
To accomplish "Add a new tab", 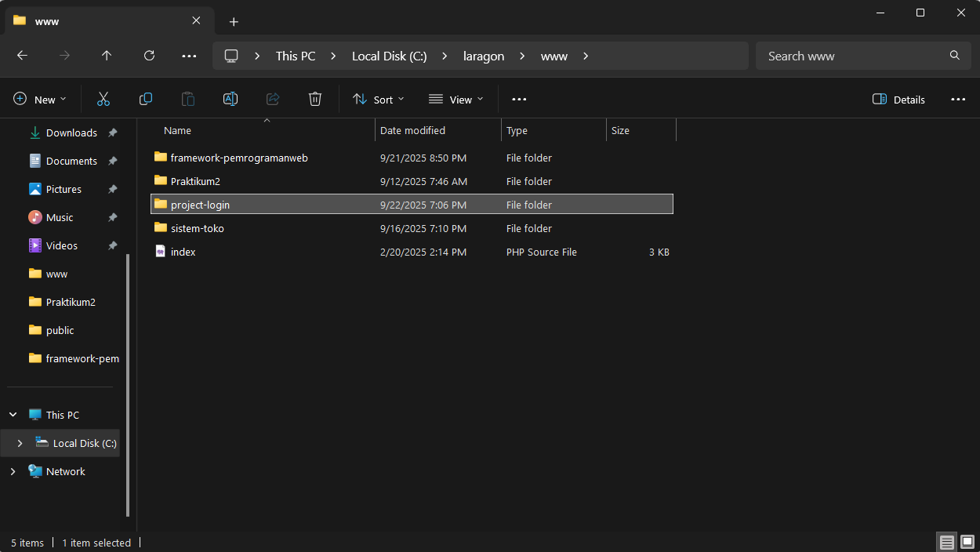I will (234, 22).
